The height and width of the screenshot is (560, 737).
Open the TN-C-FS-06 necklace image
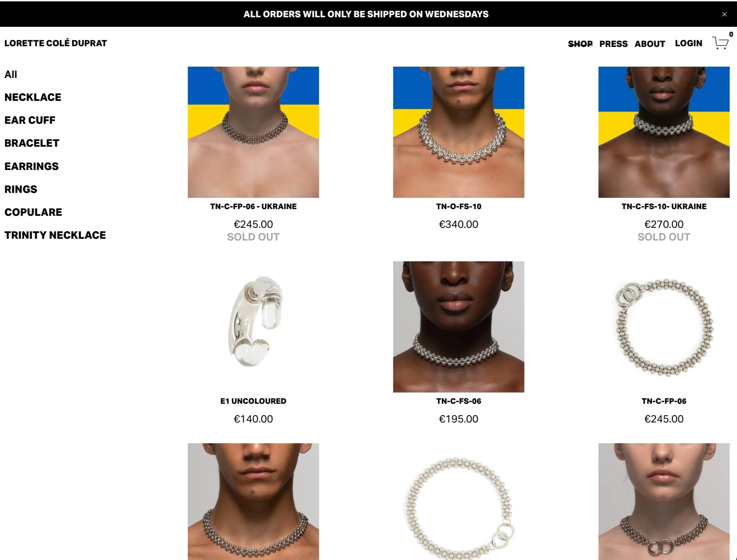click(459, 327)
